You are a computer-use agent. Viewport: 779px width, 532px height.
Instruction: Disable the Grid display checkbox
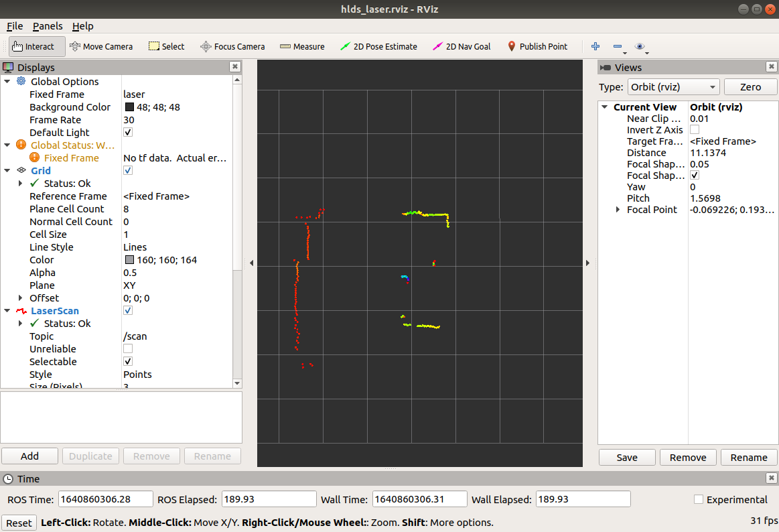click(128, 170)
